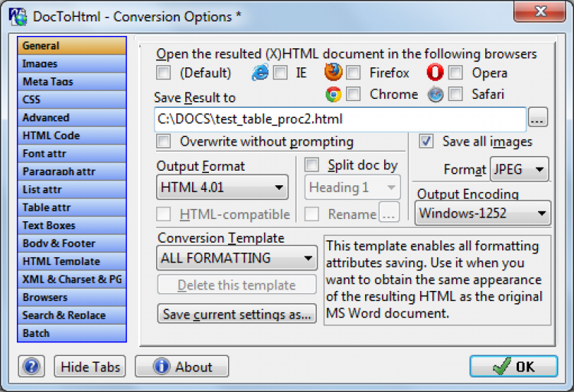Hide the side tabs panel
Image resolution: width=574 pixels, height=392 pixels.
pyautogui.click(x=90, y=367)
